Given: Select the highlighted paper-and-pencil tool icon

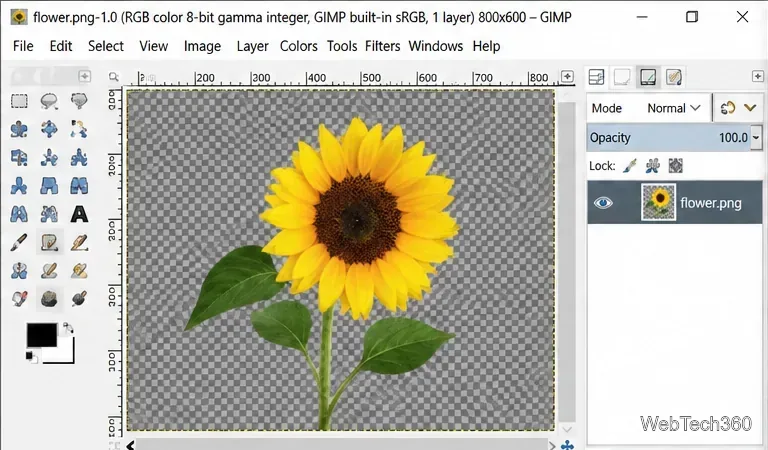Looking at the screenshot, I should pyautogui.click(x=49, y=242).
